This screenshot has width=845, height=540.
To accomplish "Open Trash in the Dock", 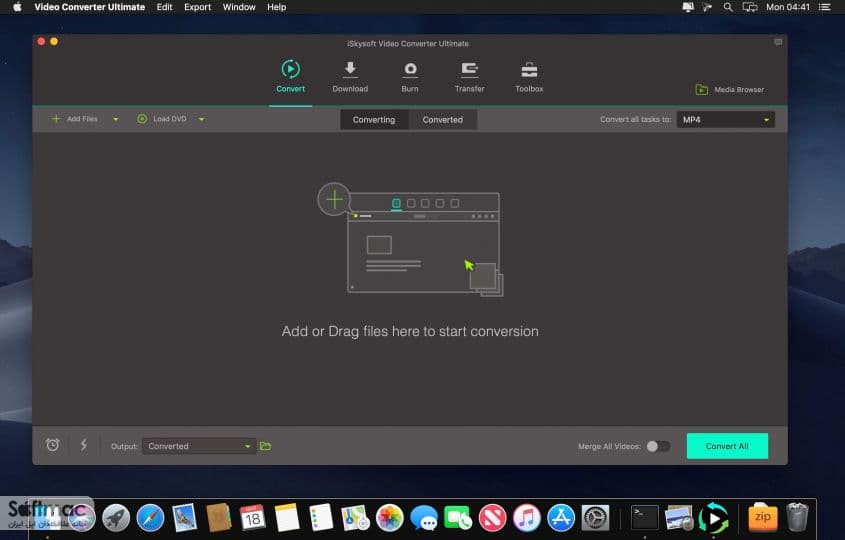I will pyautogui.click(x=797, y=518).
